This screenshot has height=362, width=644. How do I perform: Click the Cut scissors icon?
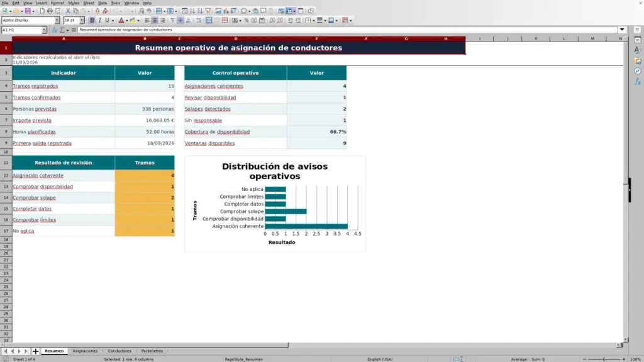tap(68, 11)
